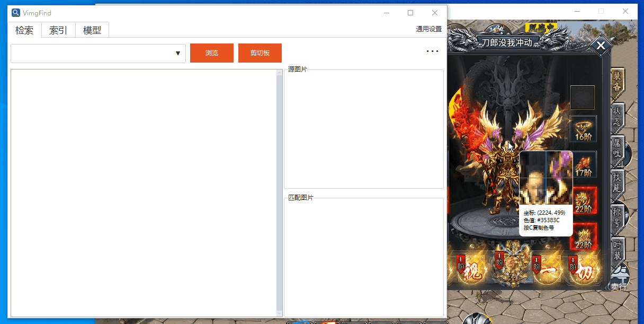Click the VimgFind magnifier app icon
Screen dimensions: 644x324
pyautogui.click(x=16, y=13)
